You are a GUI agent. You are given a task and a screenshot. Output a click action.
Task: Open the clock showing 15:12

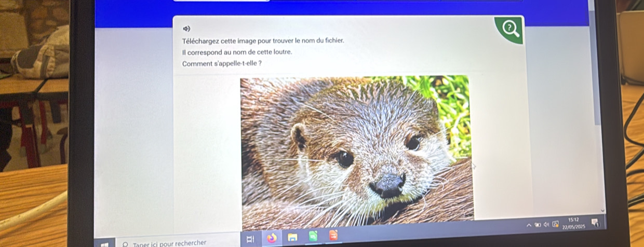(573, 224)
